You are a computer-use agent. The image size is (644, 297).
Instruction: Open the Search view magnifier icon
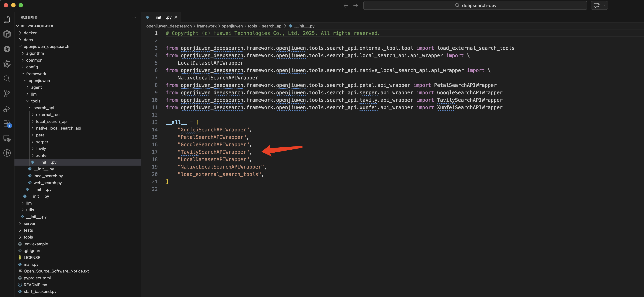[7, 79]
